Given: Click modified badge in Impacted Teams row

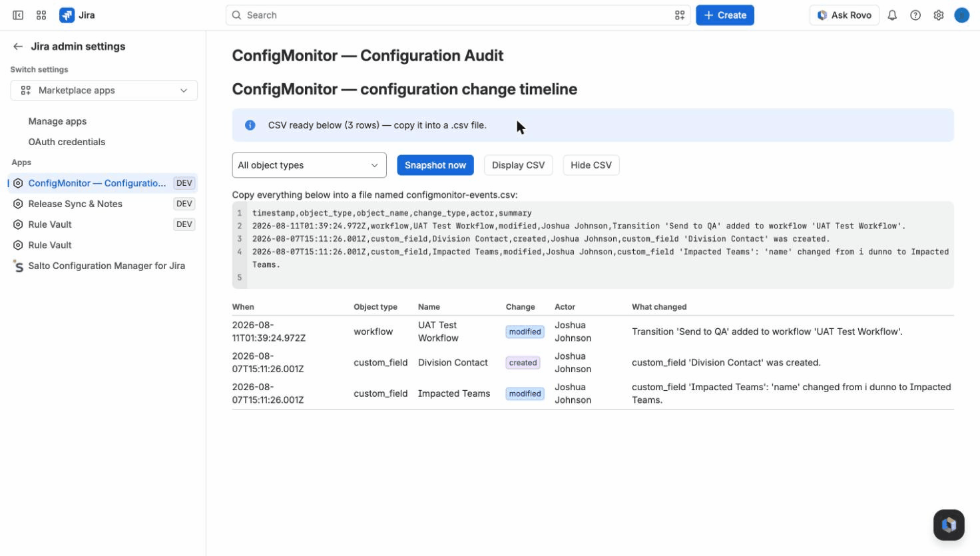Looking at the screenshot, I should pos(525,394).
